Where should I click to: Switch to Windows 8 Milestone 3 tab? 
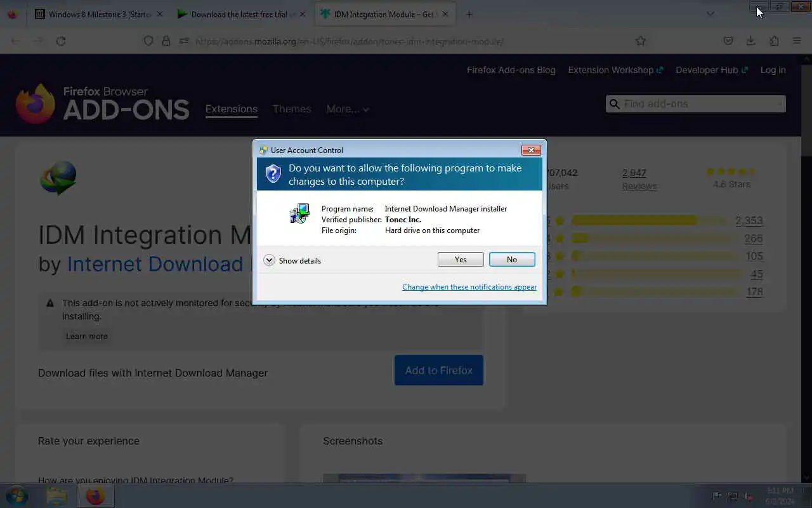(99, 14)
